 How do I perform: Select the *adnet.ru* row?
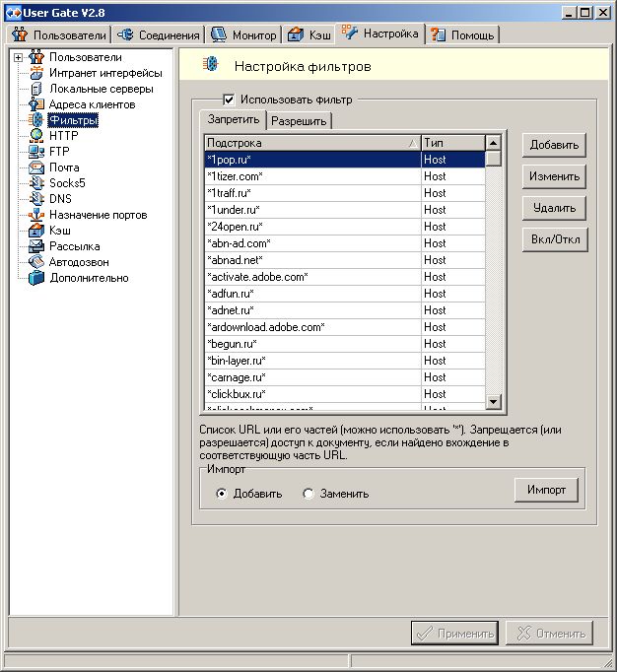coord(345,309)
